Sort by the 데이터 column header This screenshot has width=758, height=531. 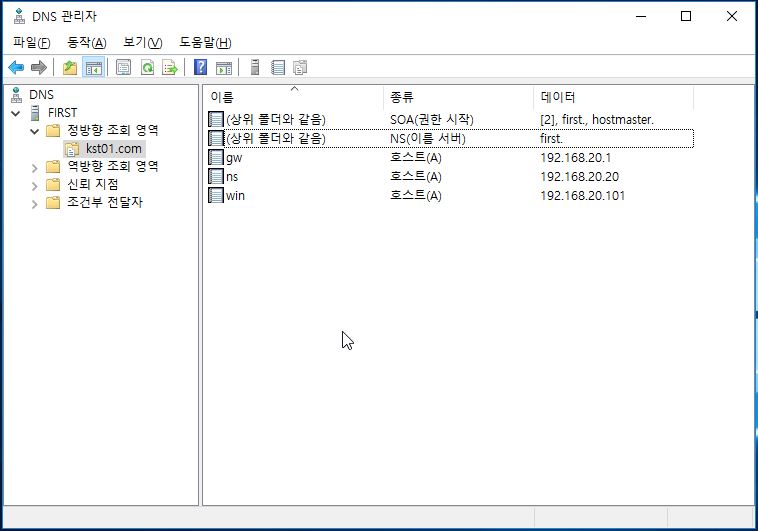click(x=614, y=97)
